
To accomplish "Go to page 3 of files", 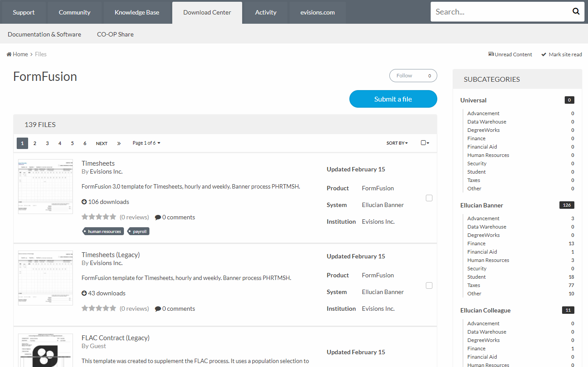I will pyautogui.click(x=47, y=143).
